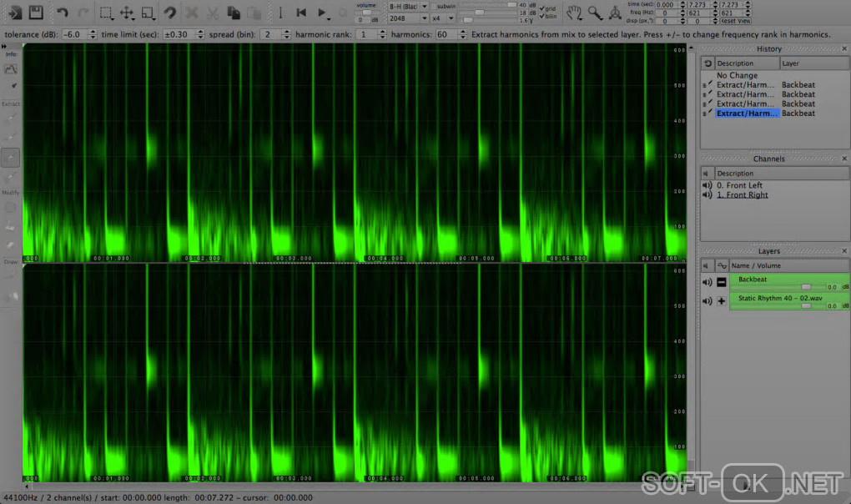Click the tolerance dB stepper arrows
The width and height of the screenshot is (851, 504).
click(x=93, y=34)
